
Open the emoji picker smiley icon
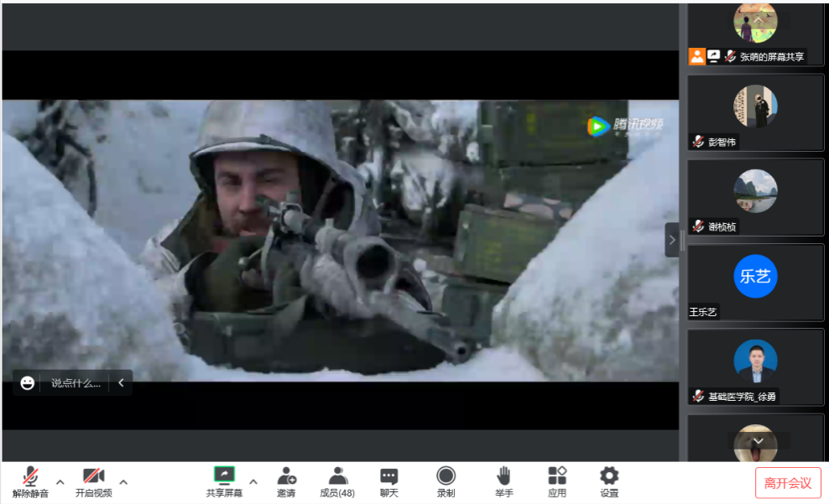28,383
